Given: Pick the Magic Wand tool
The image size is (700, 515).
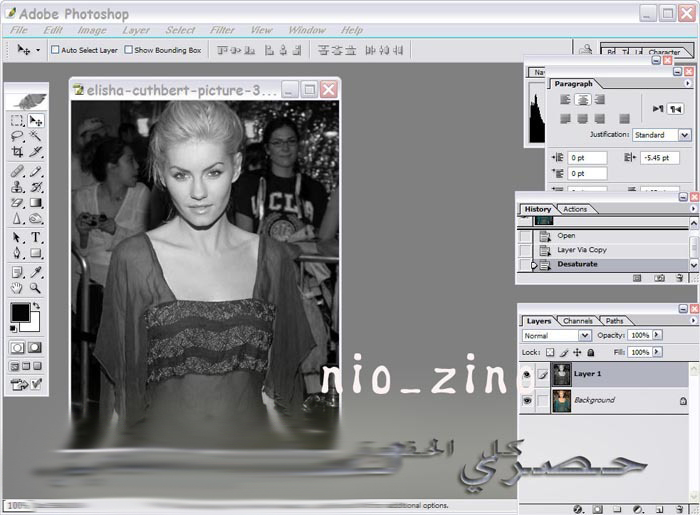Looking at the screenshot, I should point(35,136).
